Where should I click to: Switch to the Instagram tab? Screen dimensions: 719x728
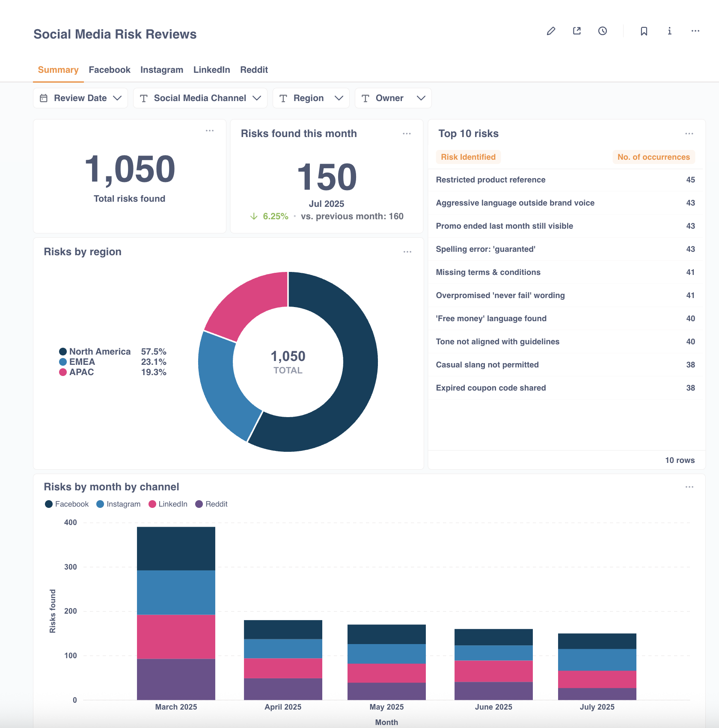coord(161,70)
